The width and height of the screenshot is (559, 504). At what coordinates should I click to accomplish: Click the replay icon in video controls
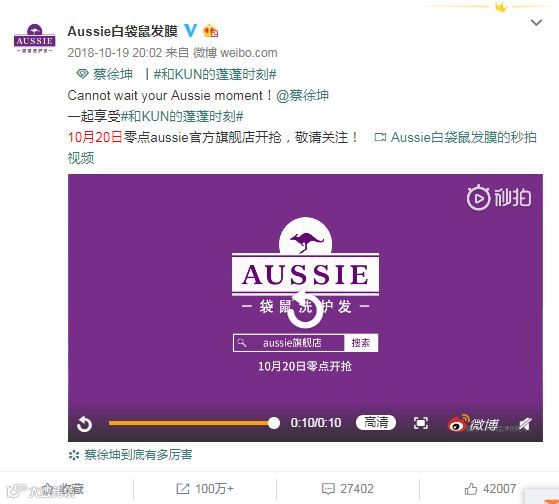tap(84, 424)
